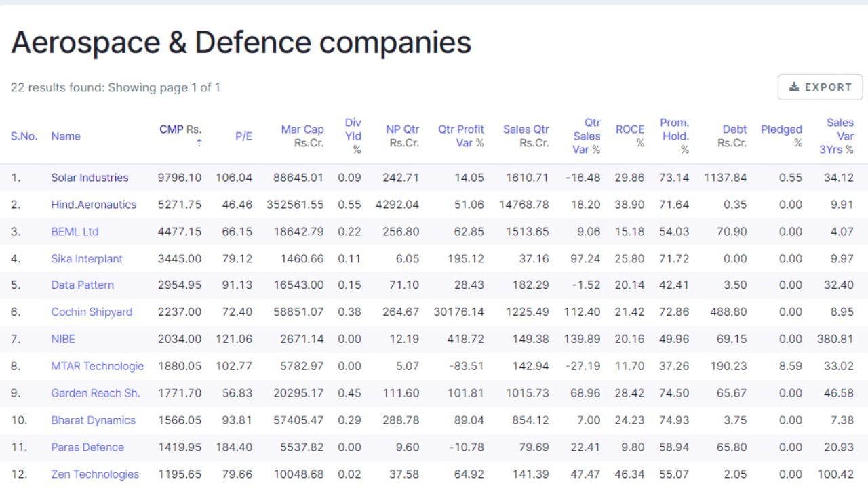Open Garden Reach Sh. company link
This screenshot has width=868, height=488.
pyautogui.click(x=96, y=393)
